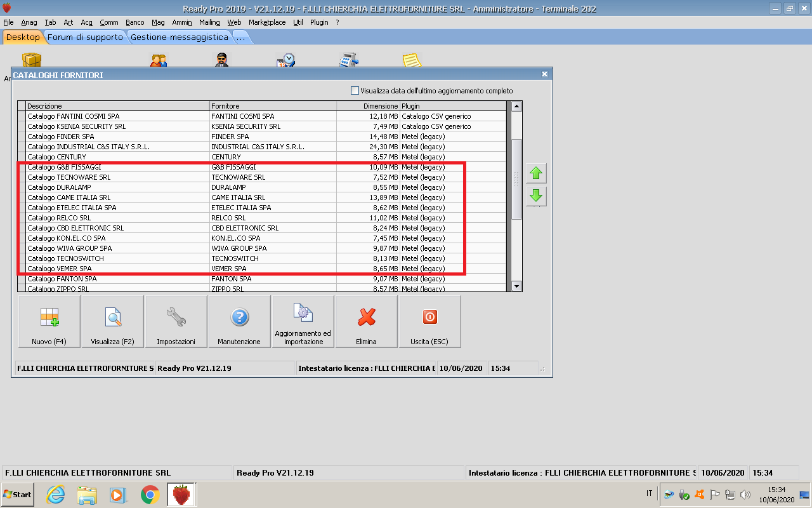Click the Nuovo (F4) catalog button
Viewport: 812px width, 508px height.
point(49,322)
